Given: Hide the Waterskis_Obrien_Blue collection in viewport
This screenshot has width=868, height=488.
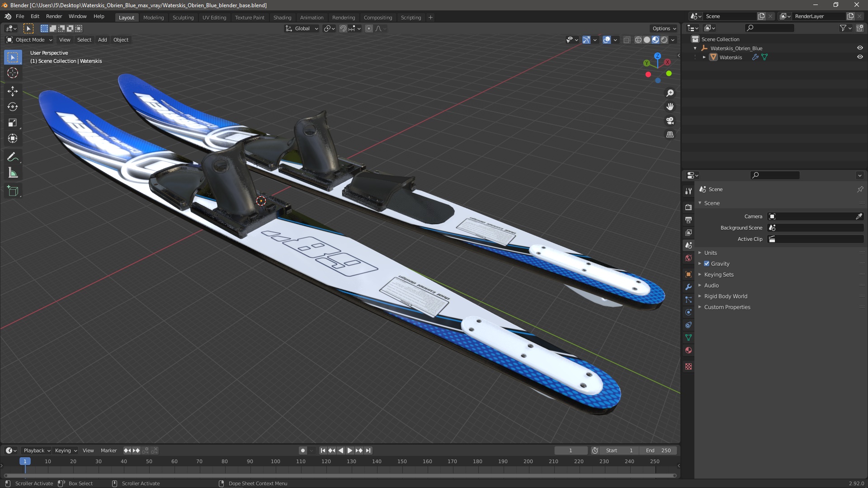Looking at the screenshot, I should click(x=860, y=48).
